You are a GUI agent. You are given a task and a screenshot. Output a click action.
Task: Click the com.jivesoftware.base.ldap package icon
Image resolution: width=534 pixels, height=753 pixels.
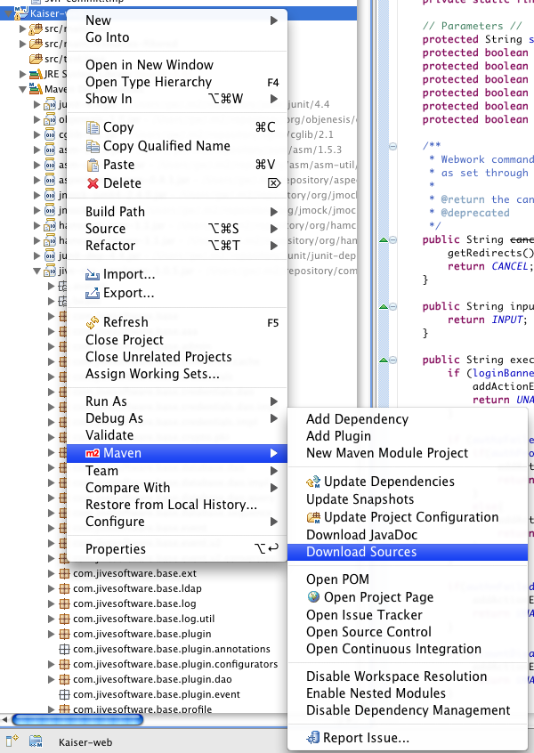point(64,588)
